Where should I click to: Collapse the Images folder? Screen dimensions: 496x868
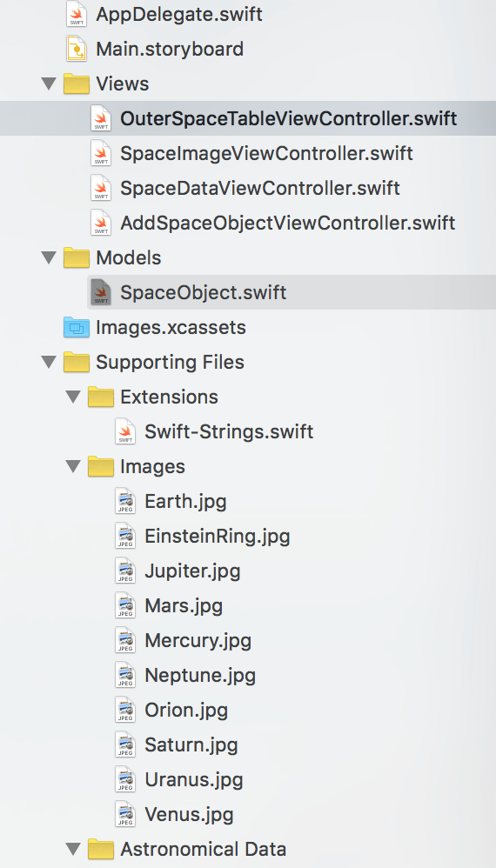tap(73, 467)
